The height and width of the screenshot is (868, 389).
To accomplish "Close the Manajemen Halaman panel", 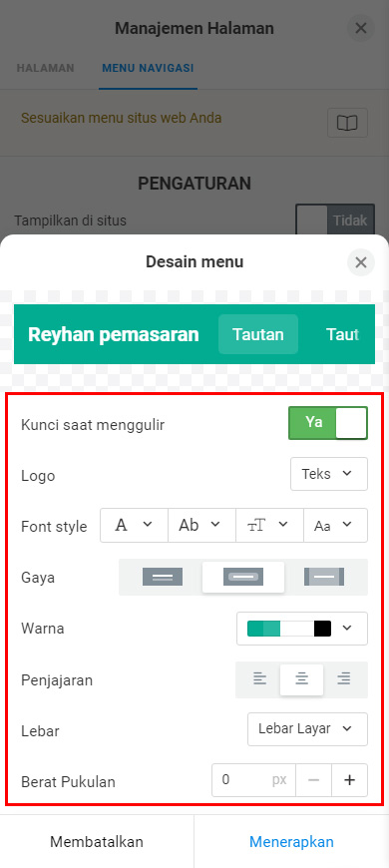I will tap(361, 28).
